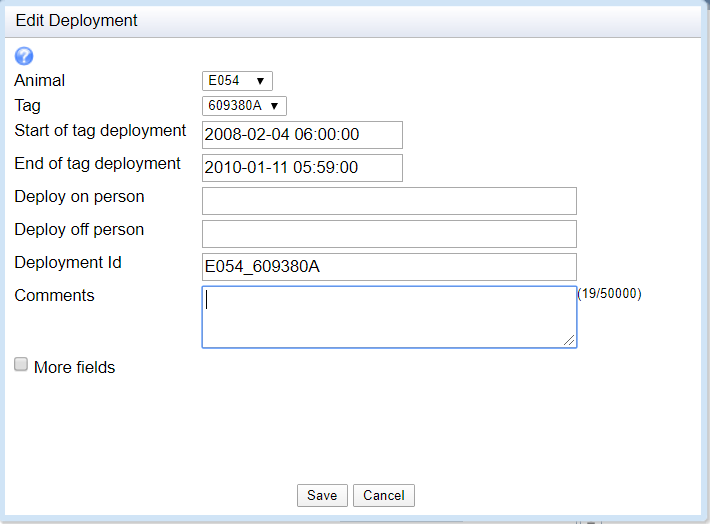Click the Tag label
This screenshot has height=524, width=710.
(x=28, y=105)
